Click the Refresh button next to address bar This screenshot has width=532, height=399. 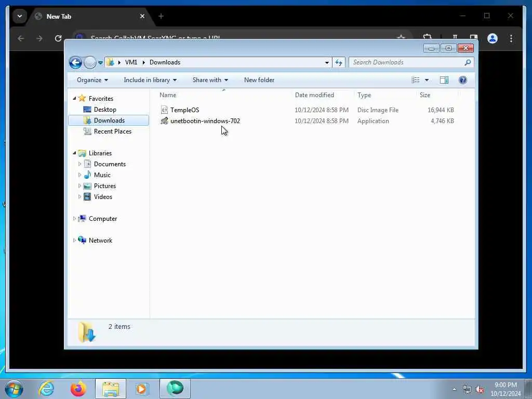click(x=339, y=62)
